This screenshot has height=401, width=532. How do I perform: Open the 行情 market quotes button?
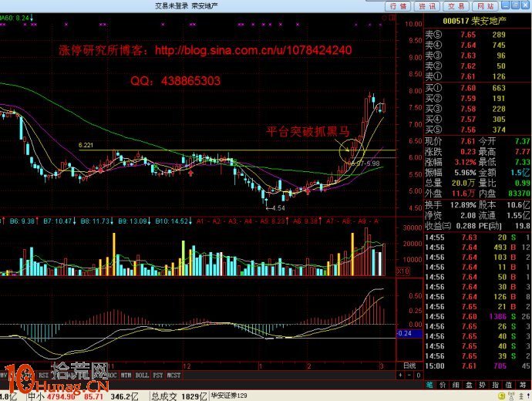pyautogui.click(x=398, y=6)
